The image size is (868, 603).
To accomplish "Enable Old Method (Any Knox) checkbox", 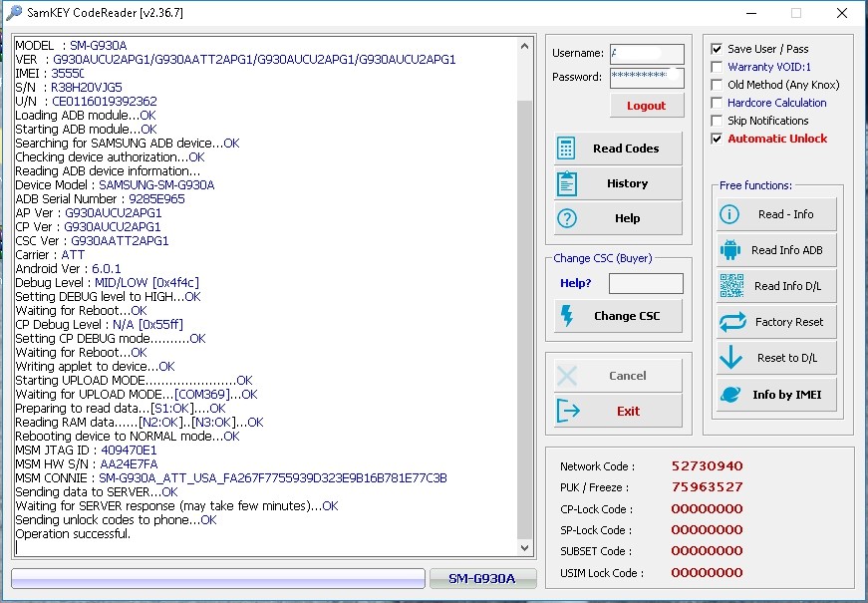I will (x=717, y=85).
